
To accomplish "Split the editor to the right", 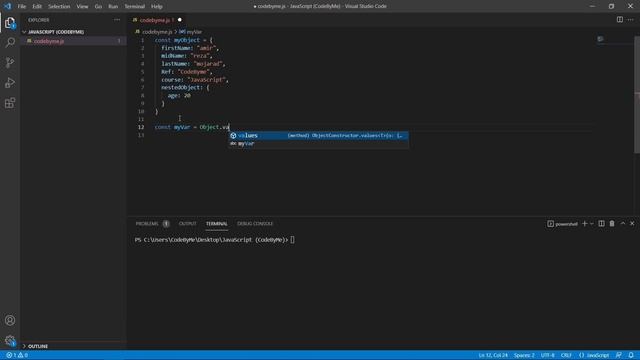I will click(x=620, y=20).
